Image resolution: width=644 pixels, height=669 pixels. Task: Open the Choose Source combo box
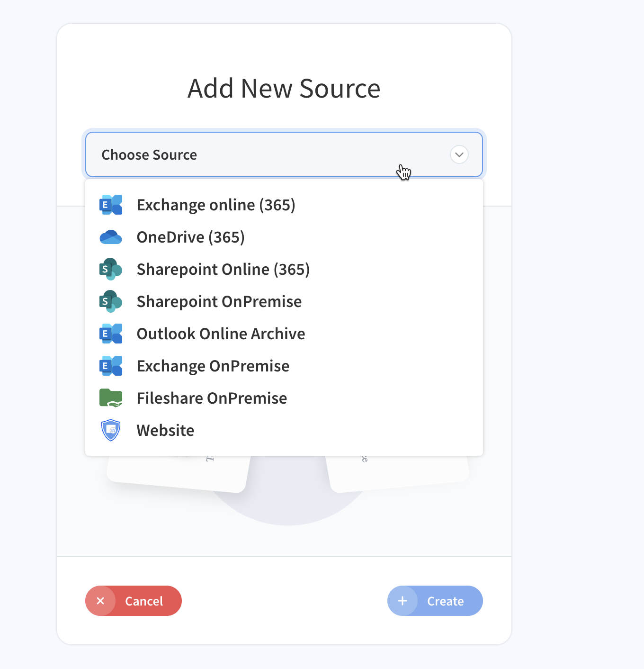284,154
